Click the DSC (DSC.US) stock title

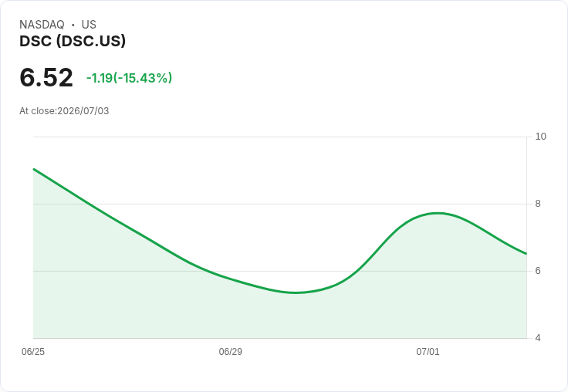pyautogui.click(x=73, y=41)
